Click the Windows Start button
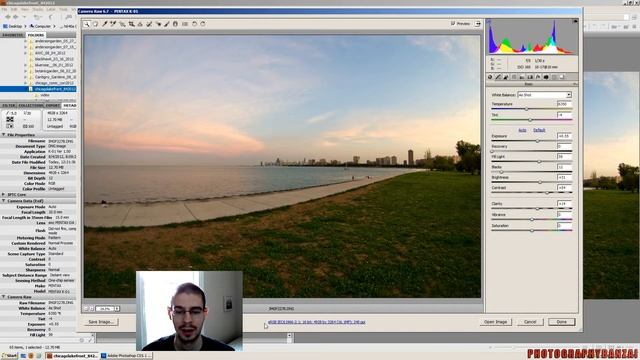The width and height of the screenshot is (640, 360). pos(9,356)
